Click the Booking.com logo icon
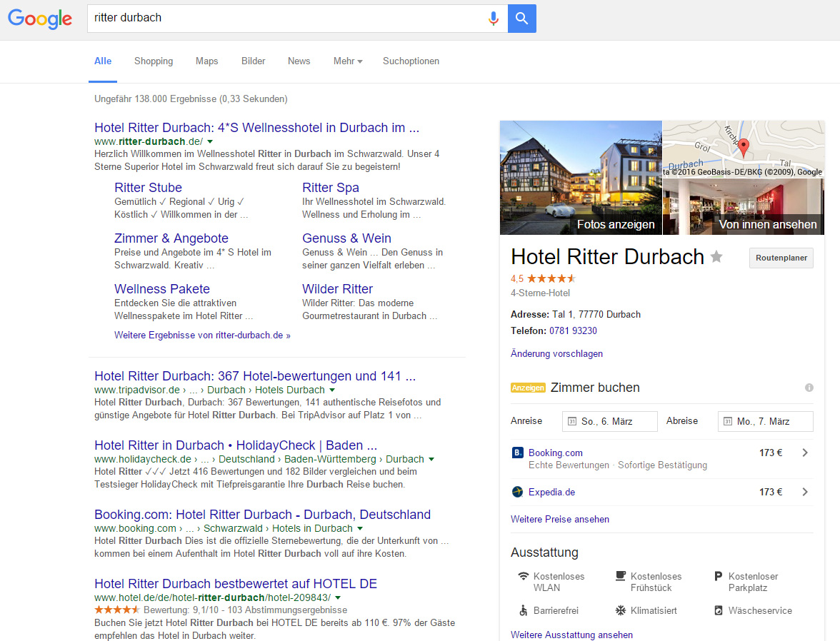 [x=517, y=453]
